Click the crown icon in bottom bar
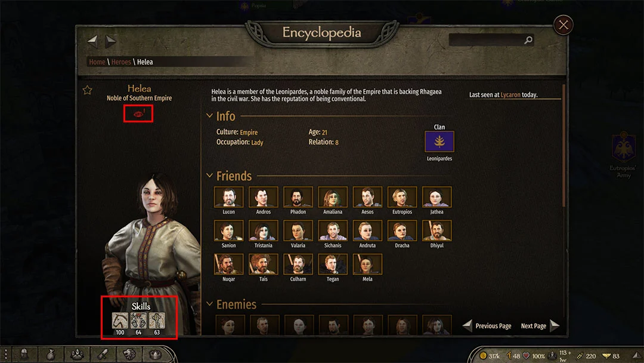 point(155,355)
